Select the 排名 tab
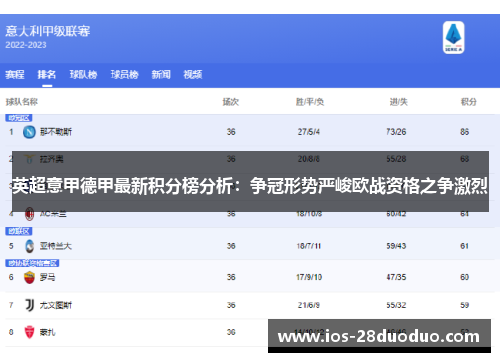Screen dimensions: 500x362 (x=47, y=74)
